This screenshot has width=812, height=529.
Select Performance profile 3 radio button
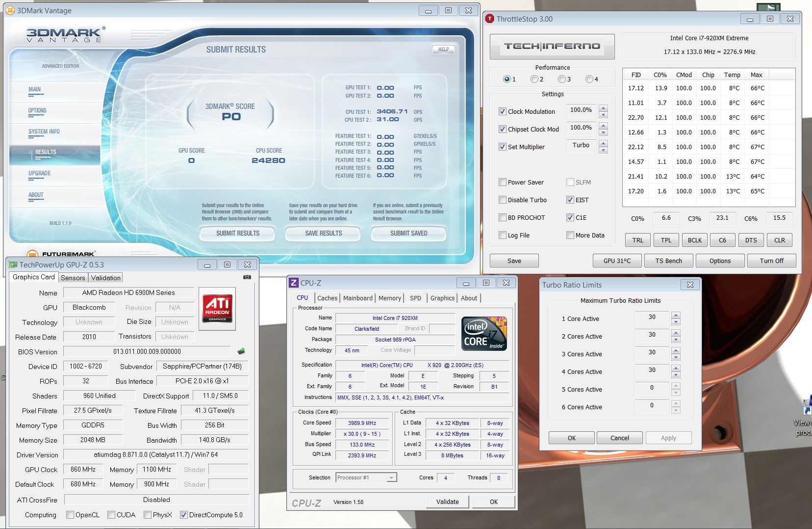561,79
